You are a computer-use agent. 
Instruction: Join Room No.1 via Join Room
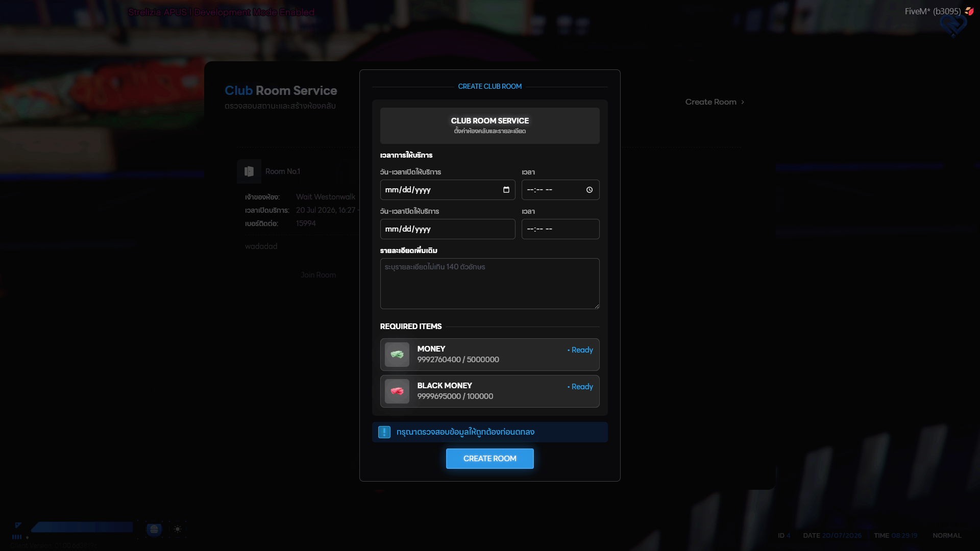318,275
